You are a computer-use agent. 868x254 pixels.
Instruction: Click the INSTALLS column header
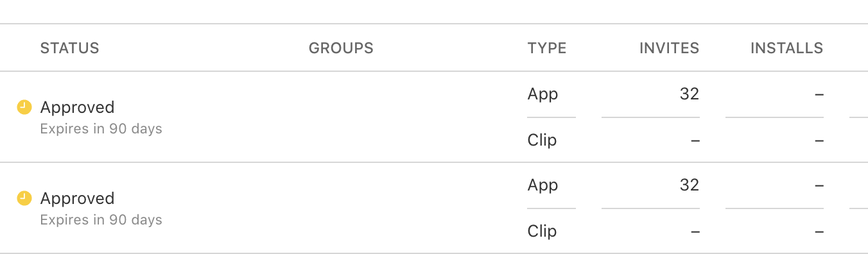tap(786, 48)
